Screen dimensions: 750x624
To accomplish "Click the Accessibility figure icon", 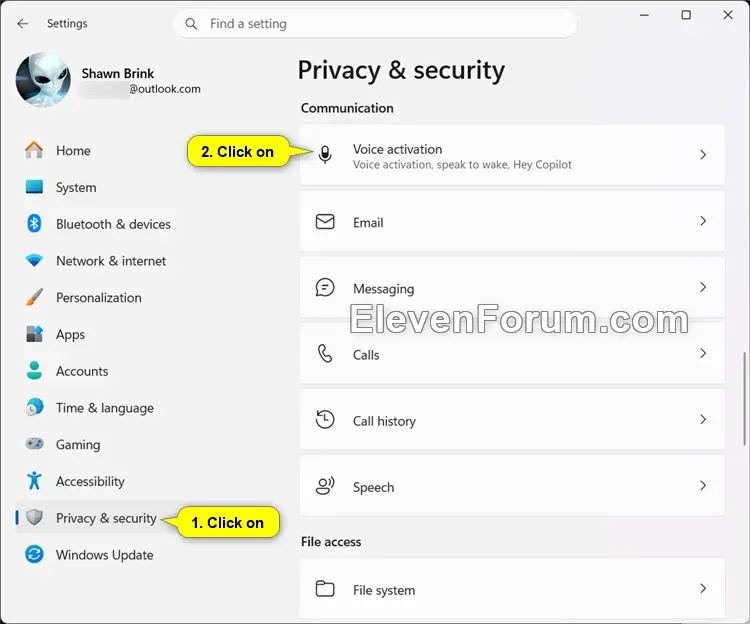I will (x=34, y=481).
